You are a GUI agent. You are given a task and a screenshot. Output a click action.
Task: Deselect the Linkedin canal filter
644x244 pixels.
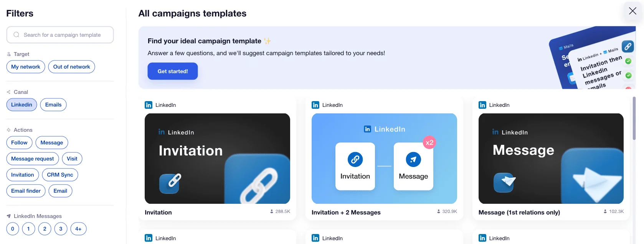point(21,105)
